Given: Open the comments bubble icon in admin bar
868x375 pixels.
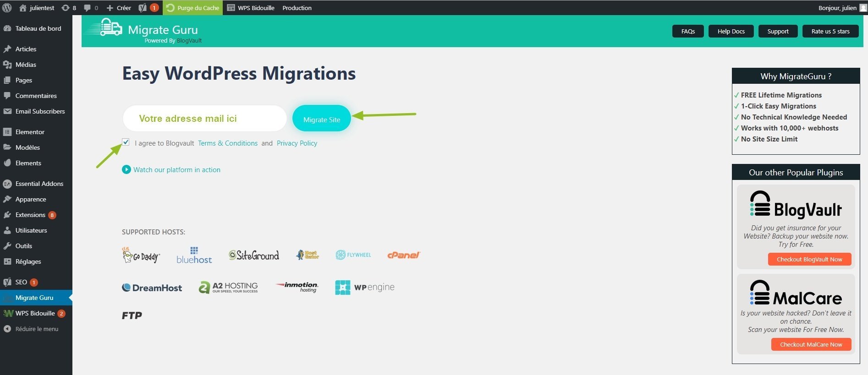Looking at the screenshot, I should point(87,8).
